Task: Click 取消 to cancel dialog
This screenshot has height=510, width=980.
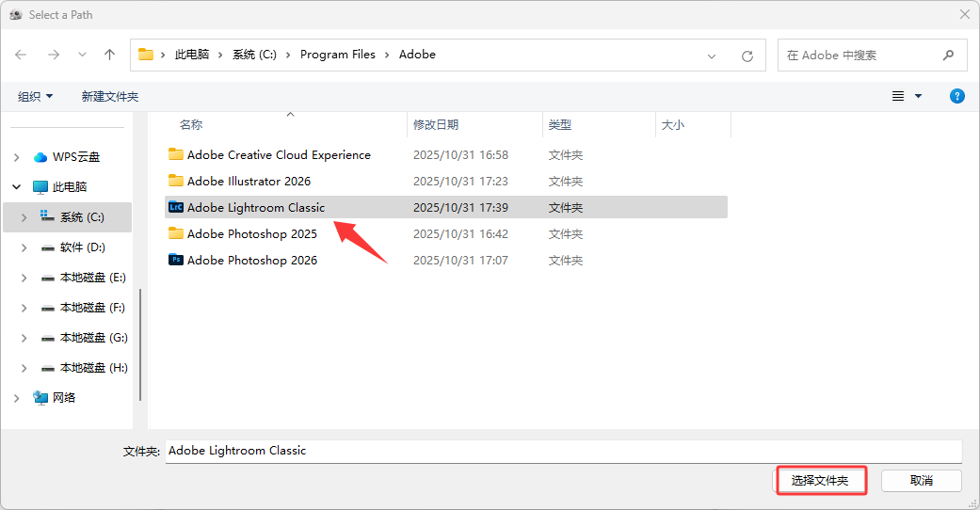Action: point(922,481)
